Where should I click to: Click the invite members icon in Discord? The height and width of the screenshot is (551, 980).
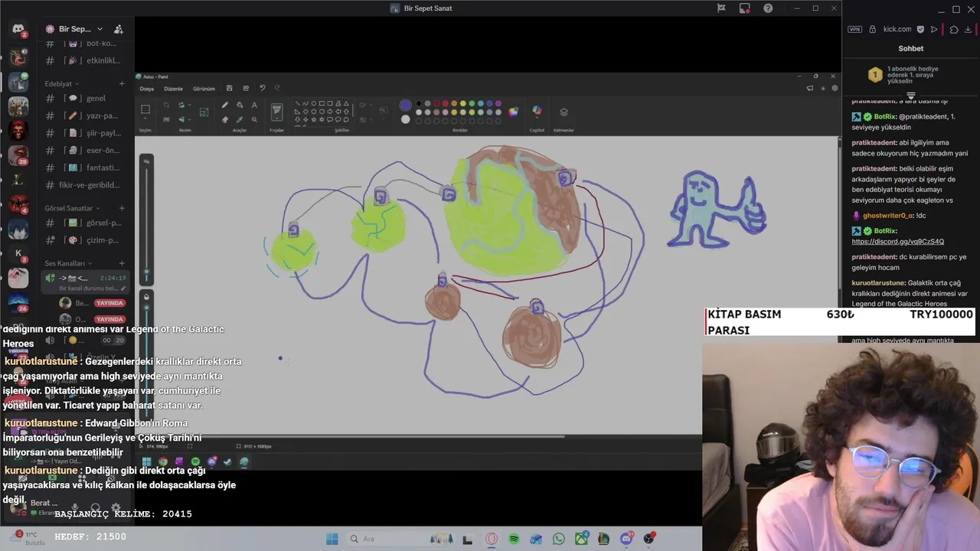[x=119, y=29]
